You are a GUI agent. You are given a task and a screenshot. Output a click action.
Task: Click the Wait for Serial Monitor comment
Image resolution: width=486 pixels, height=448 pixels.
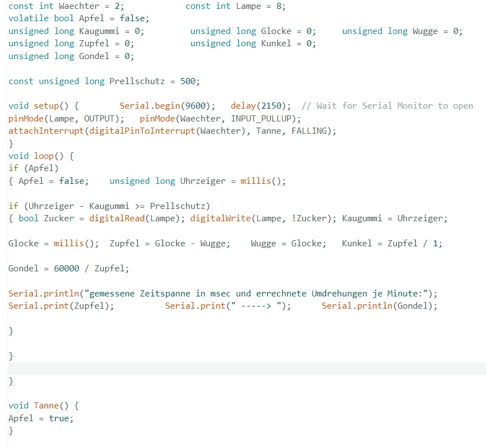click(x=387, y=106)
